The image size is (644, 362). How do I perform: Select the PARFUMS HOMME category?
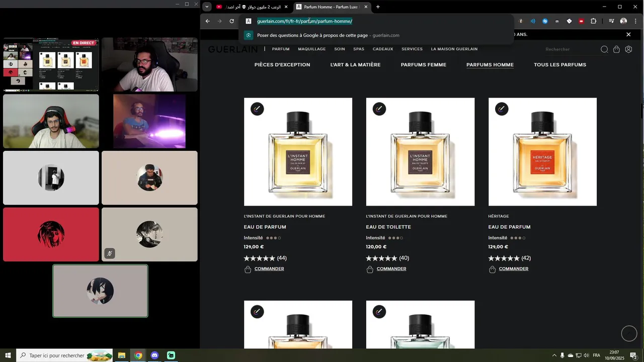point(490,65)
